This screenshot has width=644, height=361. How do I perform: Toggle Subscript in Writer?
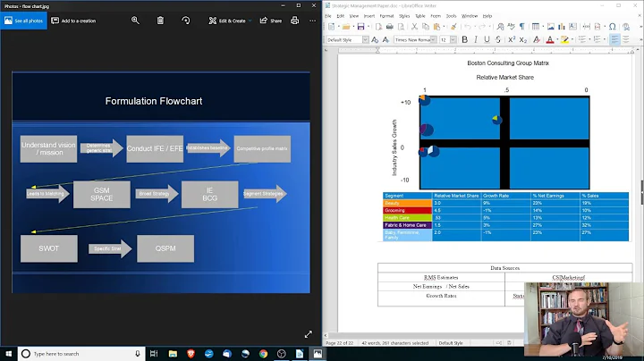[522, 39]
